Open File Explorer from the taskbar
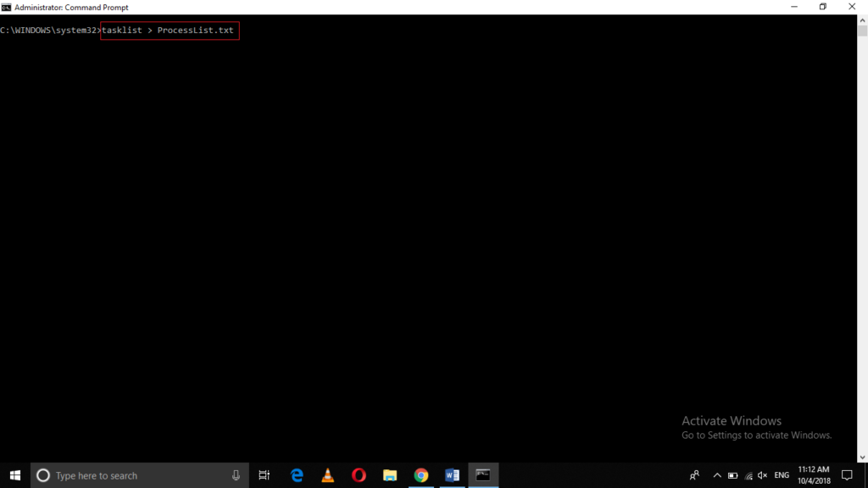This screenshot has height=488, width=868. (x=389, y=475)
